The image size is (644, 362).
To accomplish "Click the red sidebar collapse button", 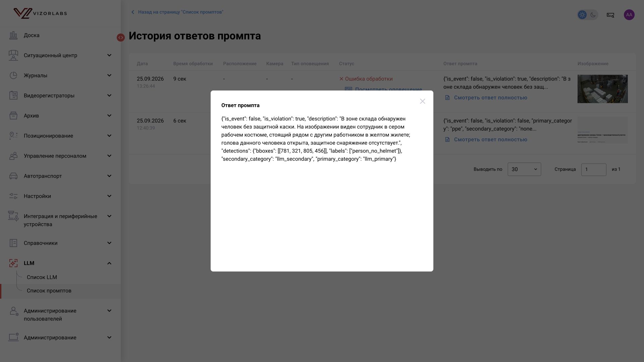I will coord(121,38).
